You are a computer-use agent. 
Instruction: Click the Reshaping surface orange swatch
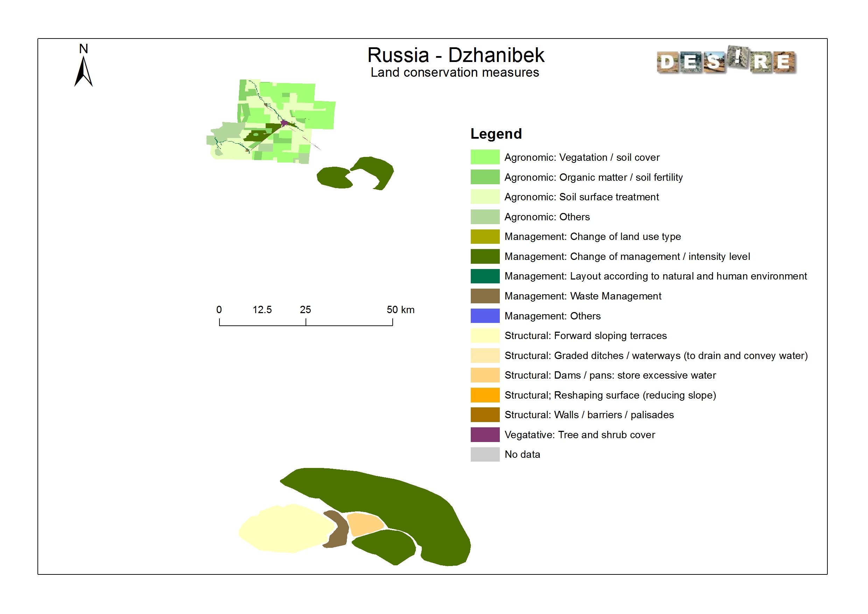point(485,395)
